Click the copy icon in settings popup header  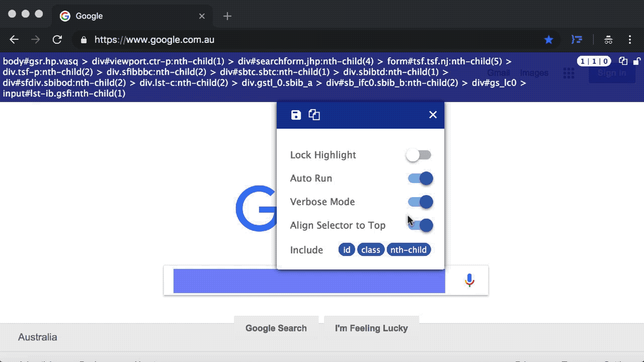[x=314, y=115]
